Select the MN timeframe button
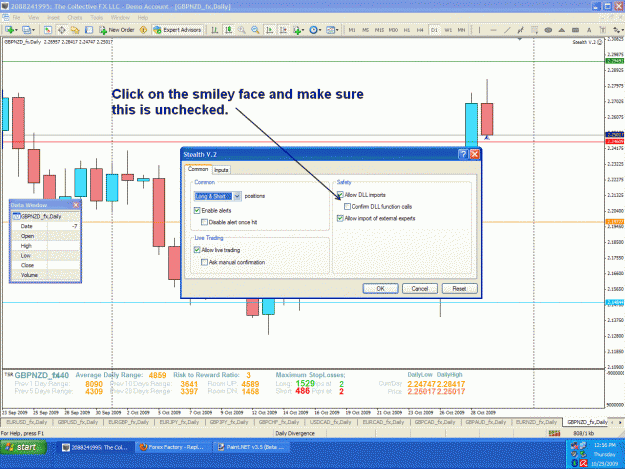 (461, 30)
